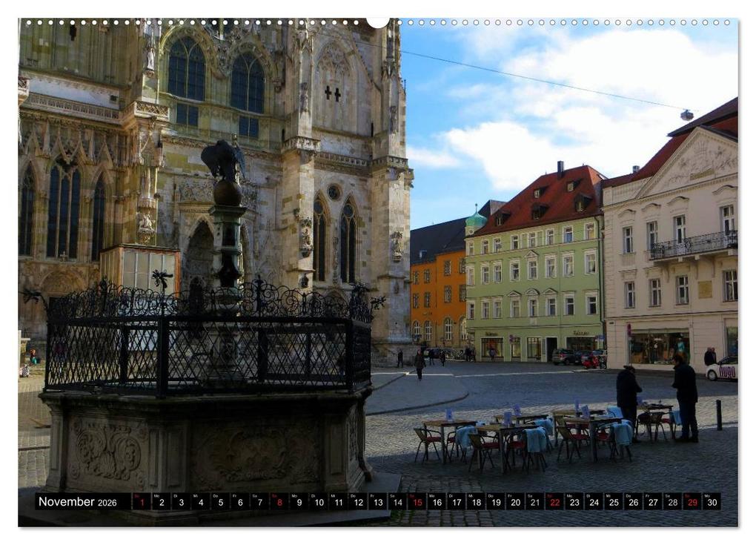Click the eagle statue atop the fountain

coord(223,161)
